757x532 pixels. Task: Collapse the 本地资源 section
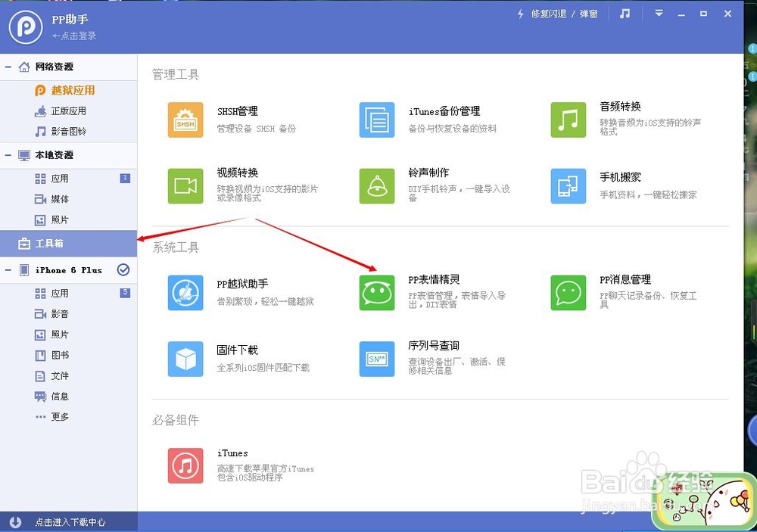tap(8, 155)
